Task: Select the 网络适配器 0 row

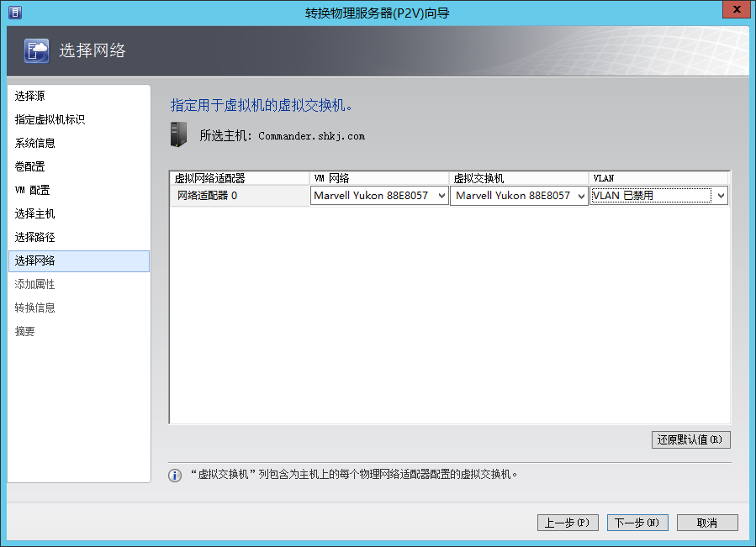Action: (x=239, y=196)
